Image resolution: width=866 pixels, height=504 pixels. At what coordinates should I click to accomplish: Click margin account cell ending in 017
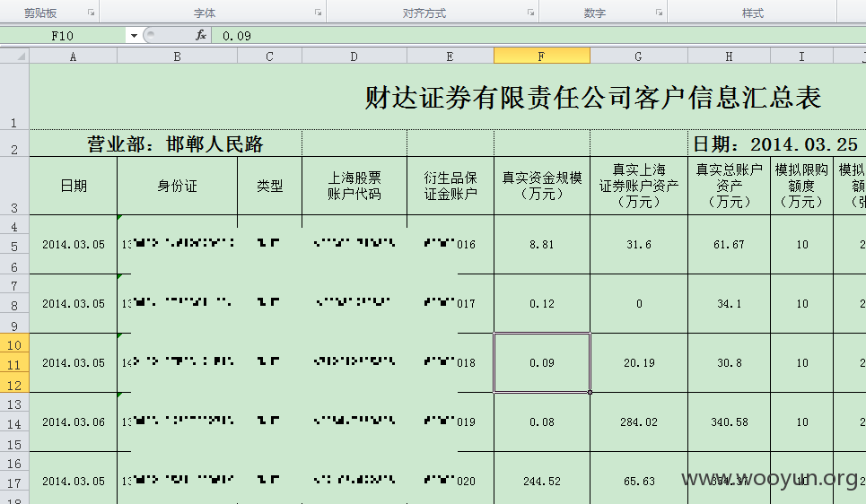click(x=450, y=304)
